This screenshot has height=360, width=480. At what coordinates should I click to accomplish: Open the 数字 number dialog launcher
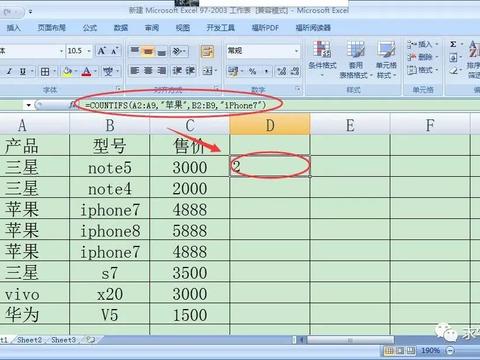(298, 89)
